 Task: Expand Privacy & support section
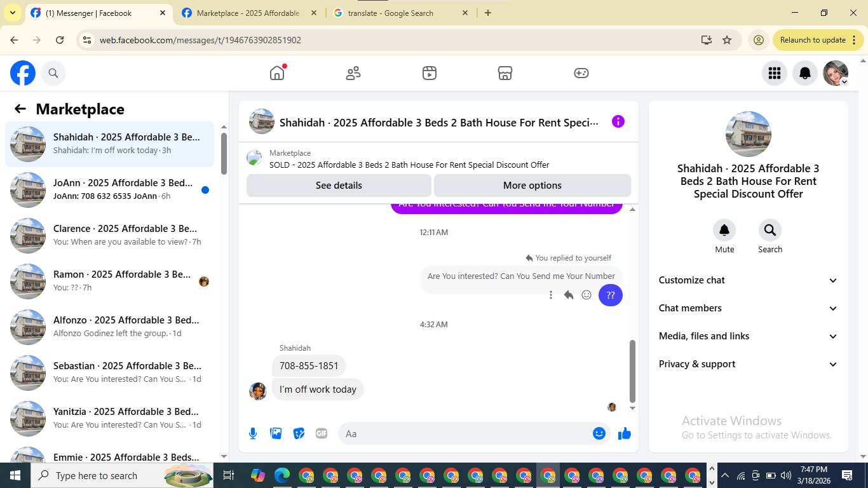[749, 364]
